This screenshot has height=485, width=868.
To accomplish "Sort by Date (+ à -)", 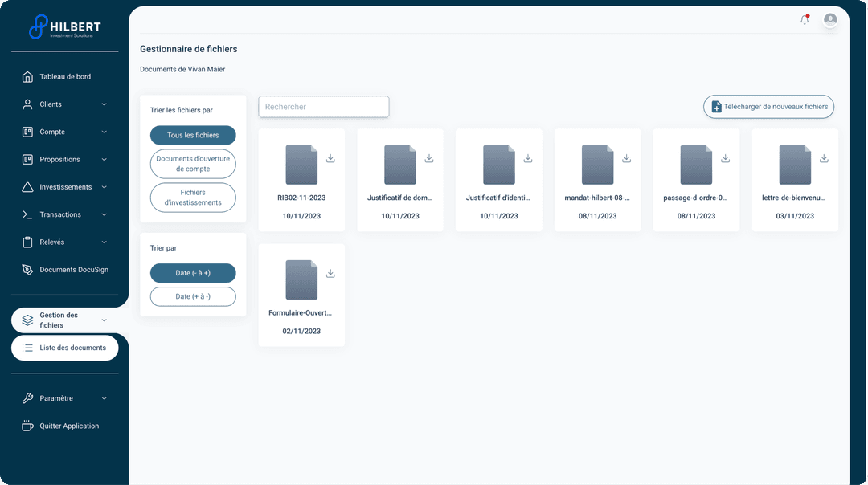I will pos(193,296).
